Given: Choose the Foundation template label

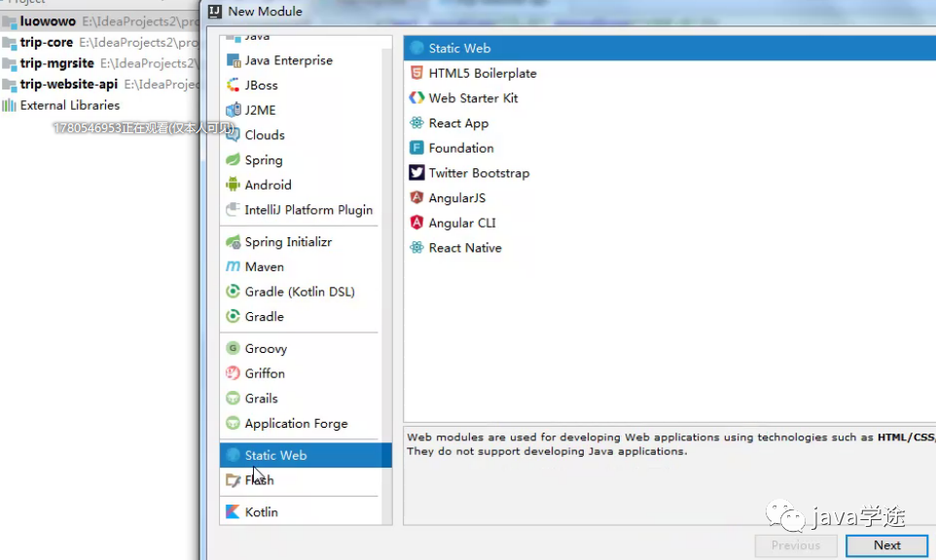Looking at the screenshot, I should tap(461, 148).
